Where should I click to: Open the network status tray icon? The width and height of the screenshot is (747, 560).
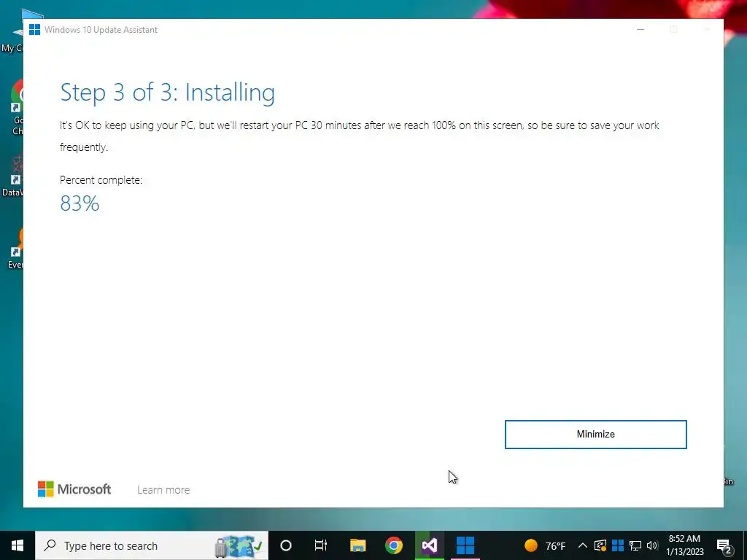click(635, 545)
